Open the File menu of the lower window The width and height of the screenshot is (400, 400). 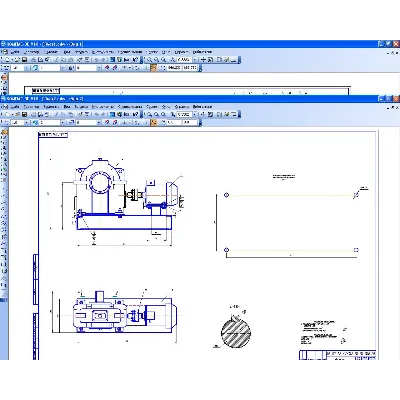(15, 107)
